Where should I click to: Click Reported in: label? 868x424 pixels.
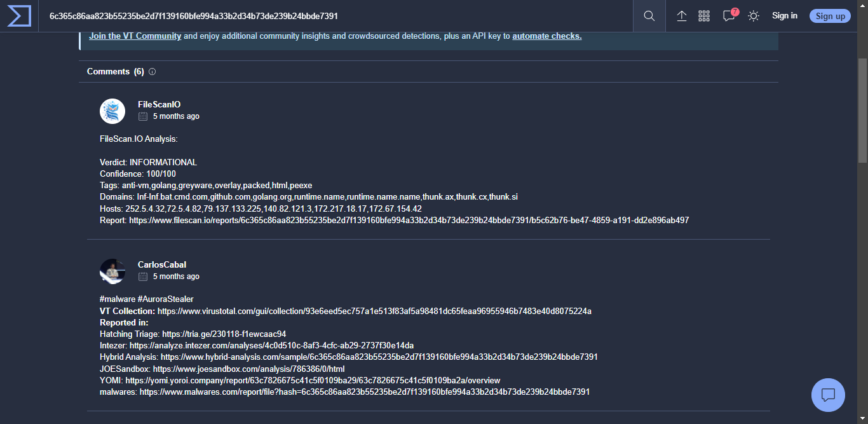pyautogui.click(x=124, y=323)
